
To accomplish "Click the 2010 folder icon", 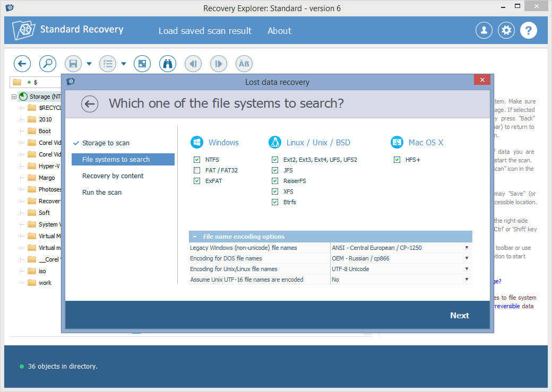I will click(32, 119).
